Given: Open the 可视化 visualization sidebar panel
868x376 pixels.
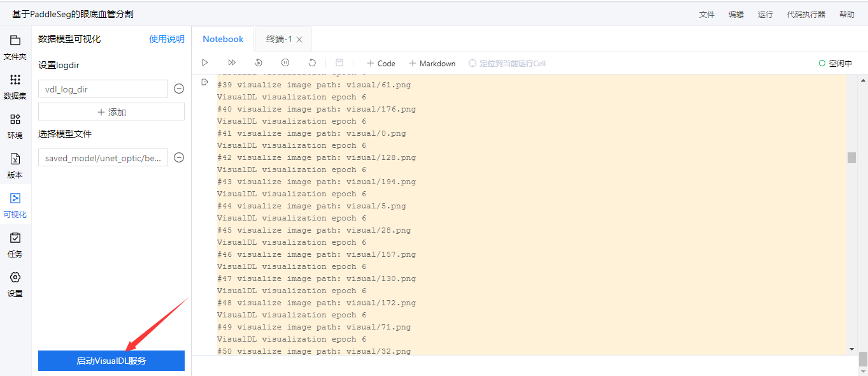Looking at the screenshot, I should (x=15, y=206).
